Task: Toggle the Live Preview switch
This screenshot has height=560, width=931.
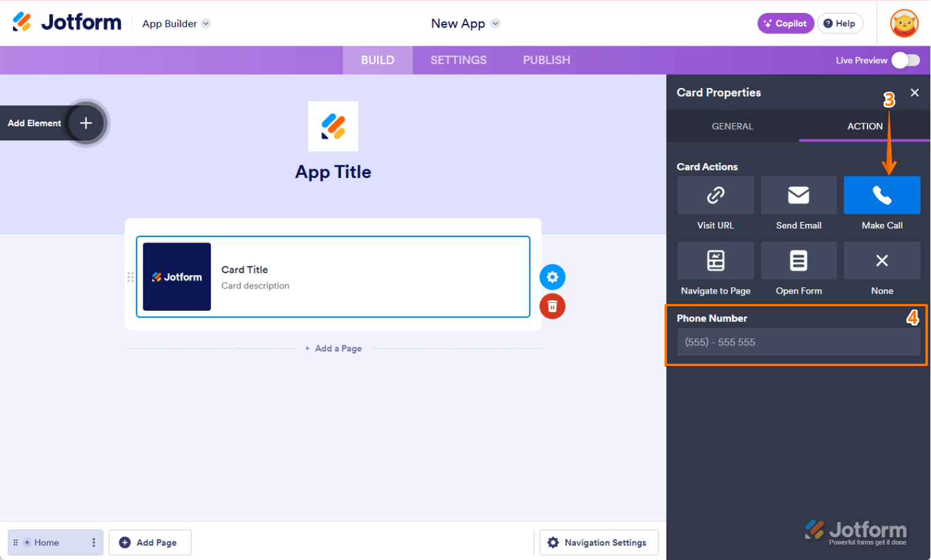Action: [906, 60]
